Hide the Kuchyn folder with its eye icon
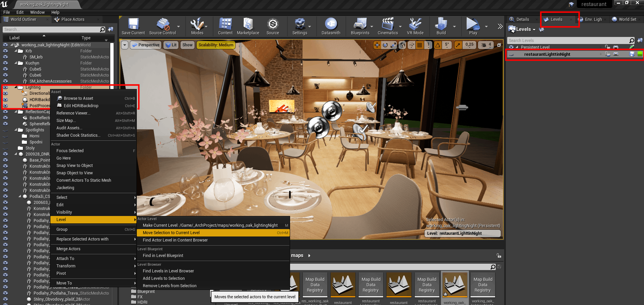 click(x=5, y=63)
